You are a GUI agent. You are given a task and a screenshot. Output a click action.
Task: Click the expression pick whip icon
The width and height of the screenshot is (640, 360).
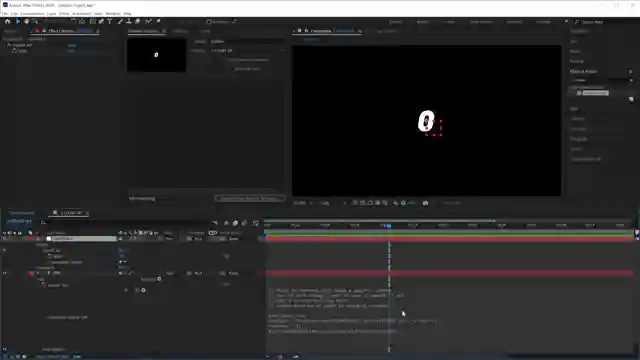click(137, 290)
